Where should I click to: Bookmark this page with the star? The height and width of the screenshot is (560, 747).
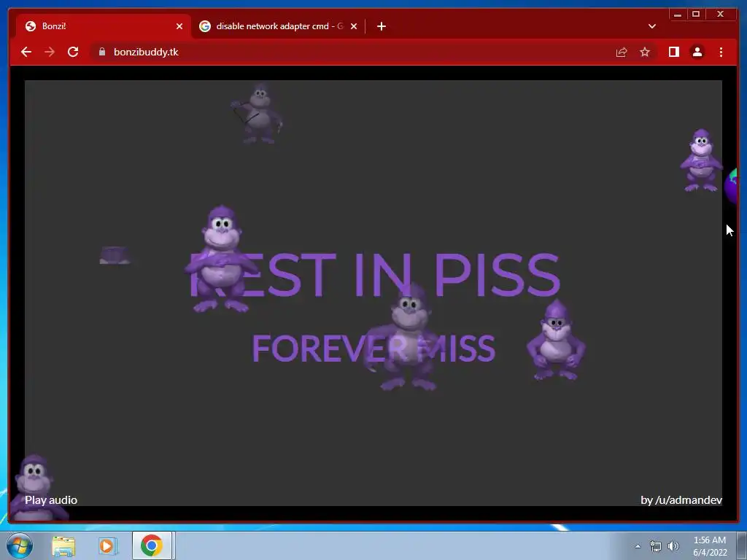645,52
